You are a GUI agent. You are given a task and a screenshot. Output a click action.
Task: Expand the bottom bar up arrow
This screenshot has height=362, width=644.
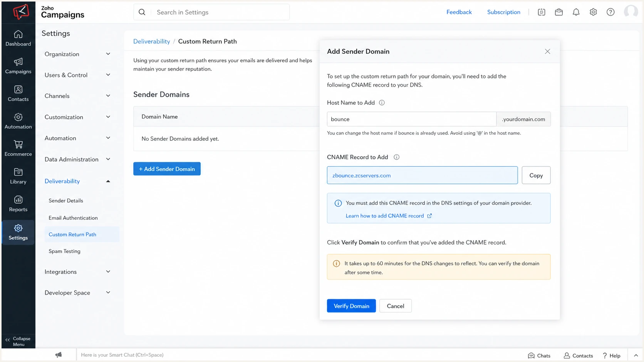(x=636, y=355)
